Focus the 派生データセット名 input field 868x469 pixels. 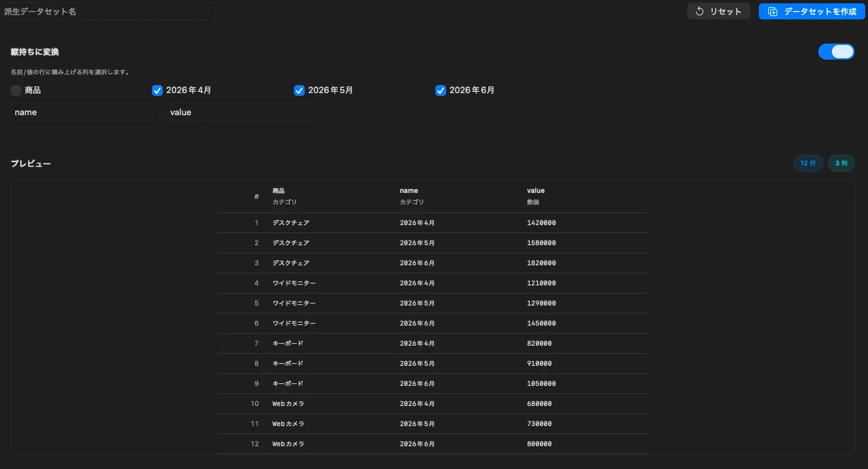tap(107, 11)
